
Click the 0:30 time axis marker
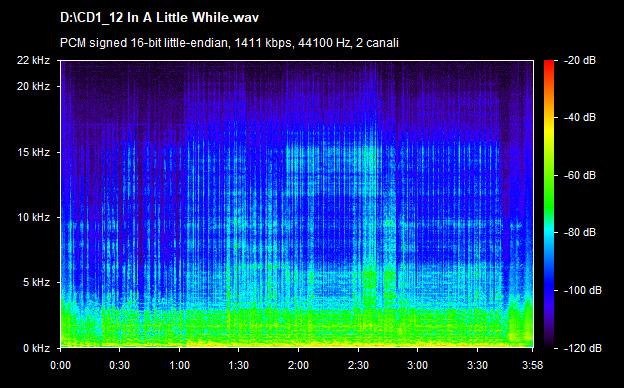[x=119, y=365]
